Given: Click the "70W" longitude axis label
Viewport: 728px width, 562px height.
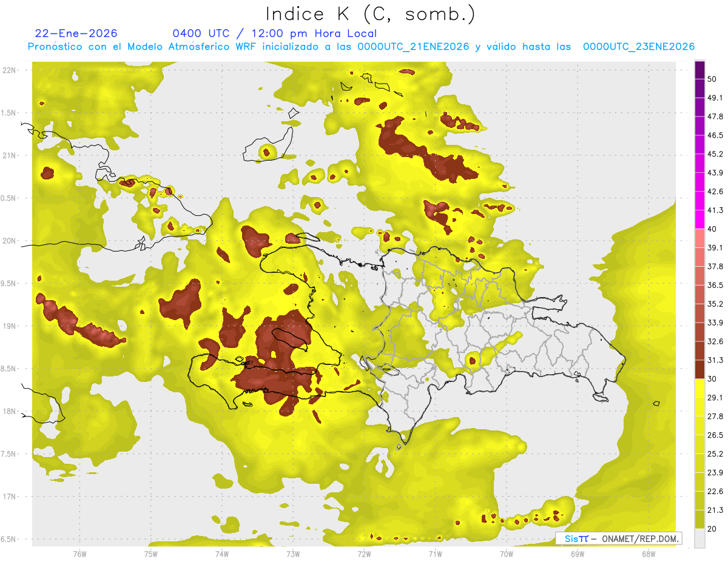Looking at the screenshot, I should point(506,554).
